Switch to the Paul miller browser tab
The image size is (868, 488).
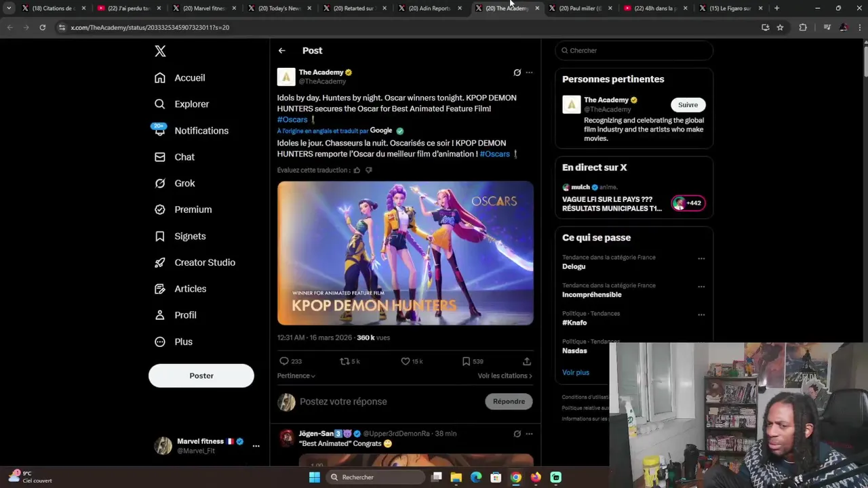point(580,8)
